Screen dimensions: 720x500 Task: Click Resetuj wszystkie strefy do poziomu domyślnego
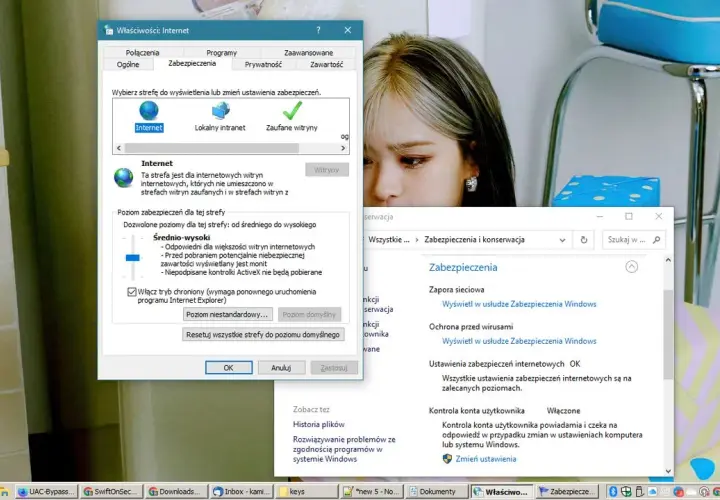tap(263, 334)
